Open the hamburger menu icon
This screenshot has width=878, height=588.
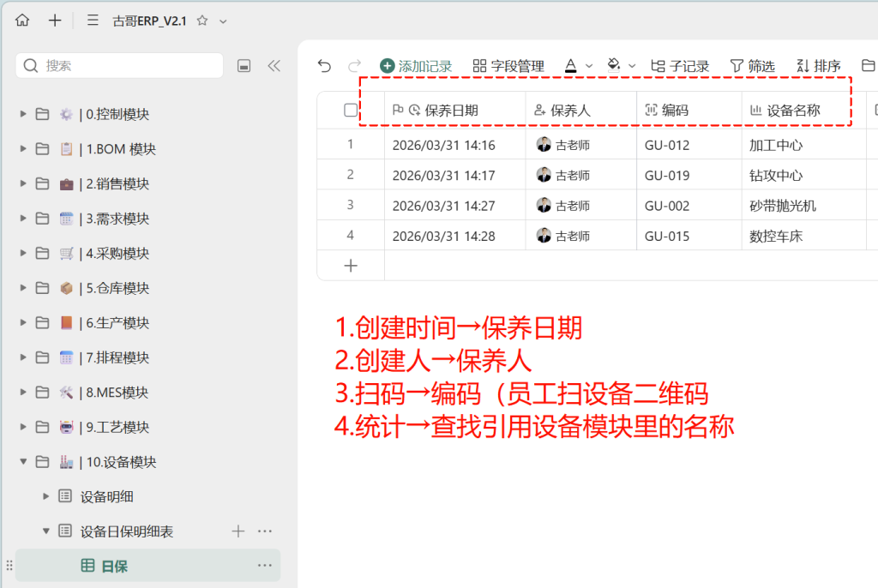click(x=93, y=21)
